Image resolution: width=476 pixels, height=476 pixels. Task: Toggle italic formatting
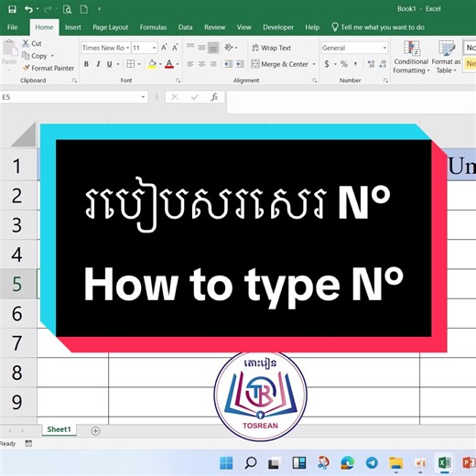tap(98, 64)
